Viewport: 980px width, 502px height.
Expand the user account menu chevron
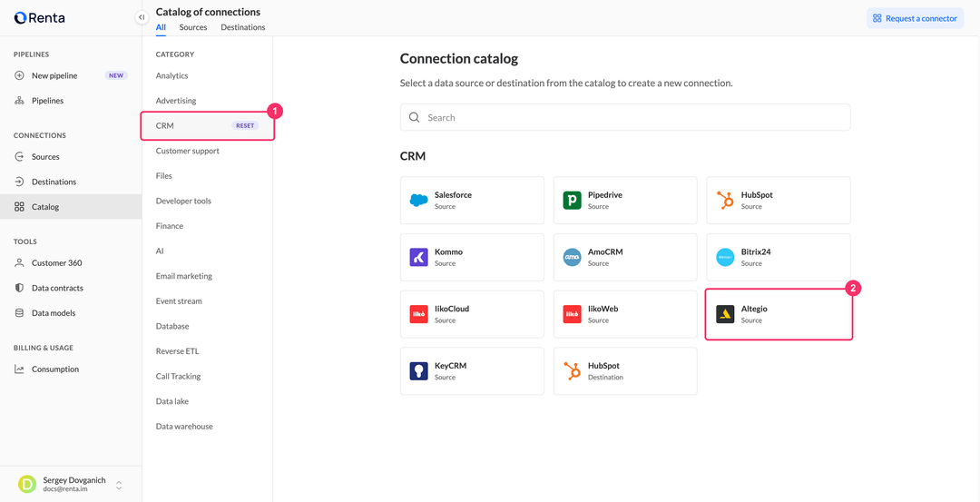pos(119,485)
